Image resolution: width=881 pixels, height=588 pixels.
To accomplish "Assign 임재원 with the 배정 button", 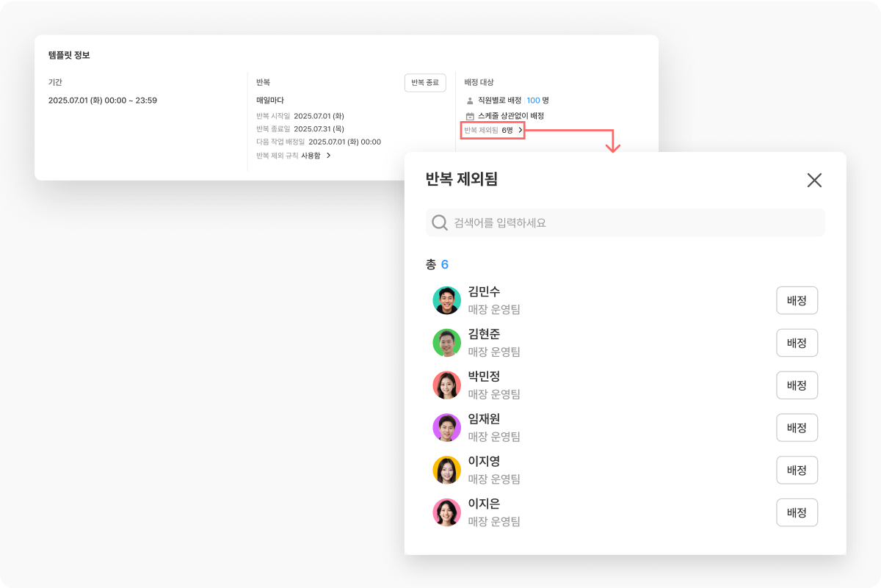I will [797, 427].
